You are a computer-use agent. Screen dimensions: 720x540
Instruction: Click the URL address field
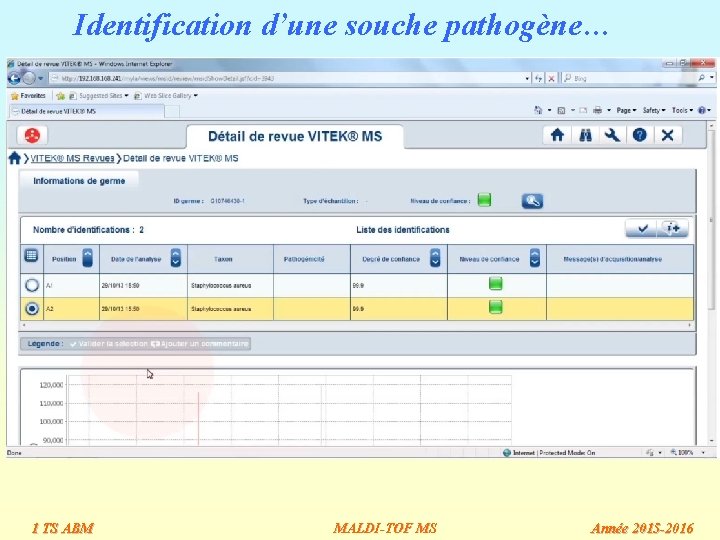[x=289, y=79]
